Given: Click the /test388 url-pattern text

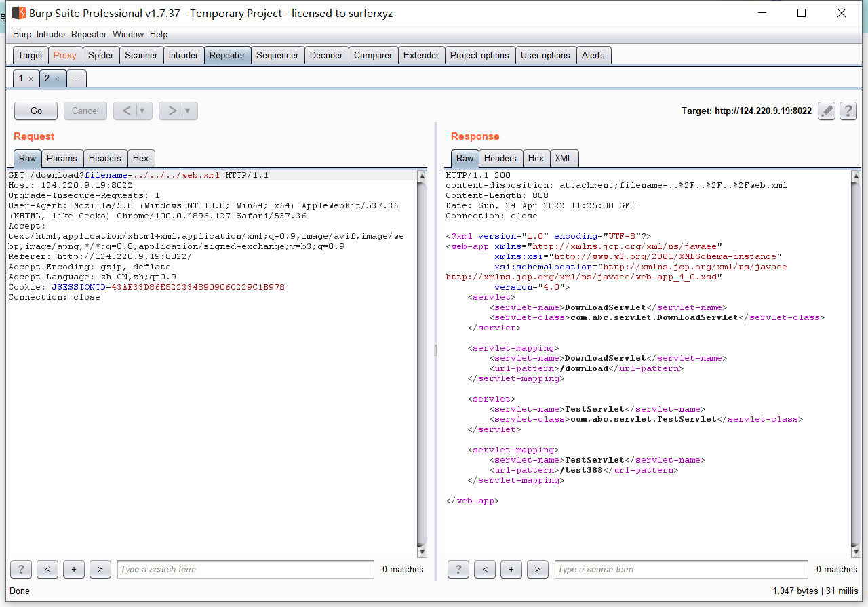Looking at the screenshot, I should click(581, 470).
